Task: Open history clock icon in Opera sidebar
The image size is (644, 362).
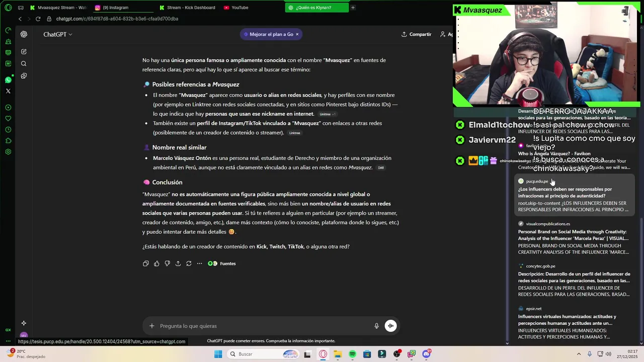Action: click(8, 130)
